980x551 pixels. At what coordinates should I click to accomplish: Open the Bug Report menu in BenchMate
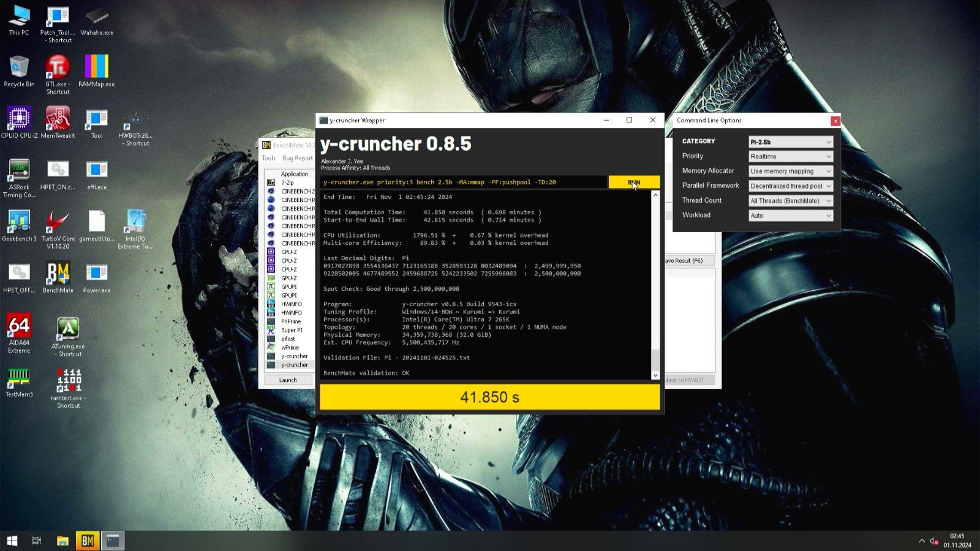(x=298, y=158)
